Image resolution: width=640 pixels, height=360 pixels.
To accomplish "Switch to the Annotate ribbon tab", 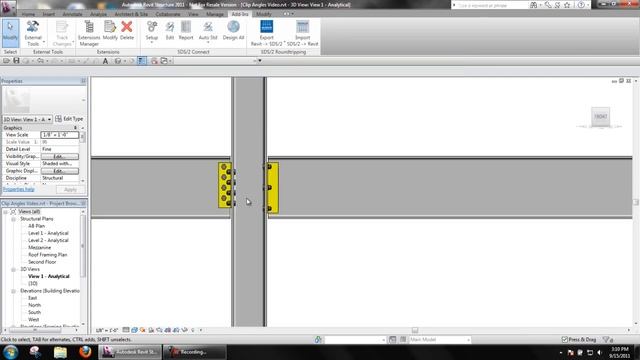I will click(x=72, y=14).
